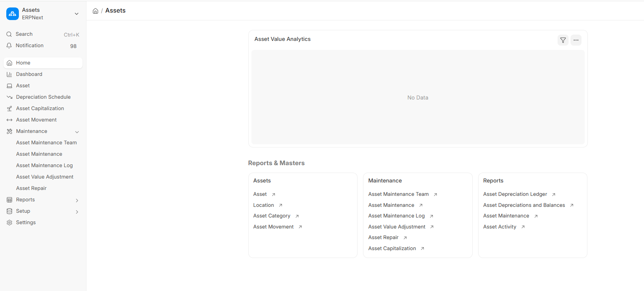The width and height of the screenshot is (644, 291).
Task: Click the Asset Movement arrows icon
Action: click(9, 120)
